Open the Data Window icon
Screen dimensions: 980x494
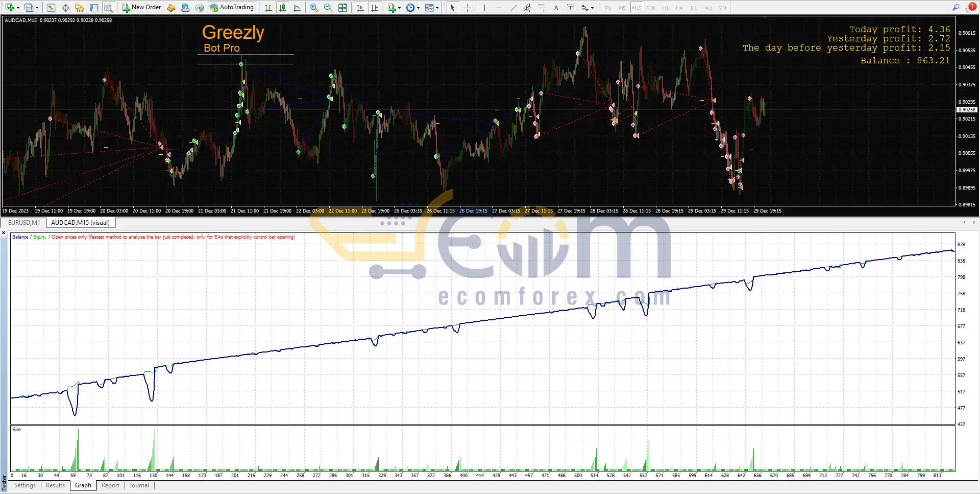coord(65,8)
